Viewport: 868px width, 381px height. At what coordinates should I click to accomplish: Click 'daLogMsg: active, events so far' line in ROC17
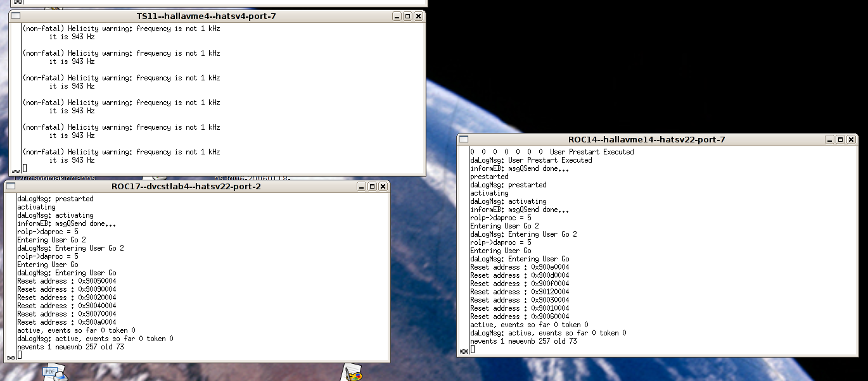[95, 339]
